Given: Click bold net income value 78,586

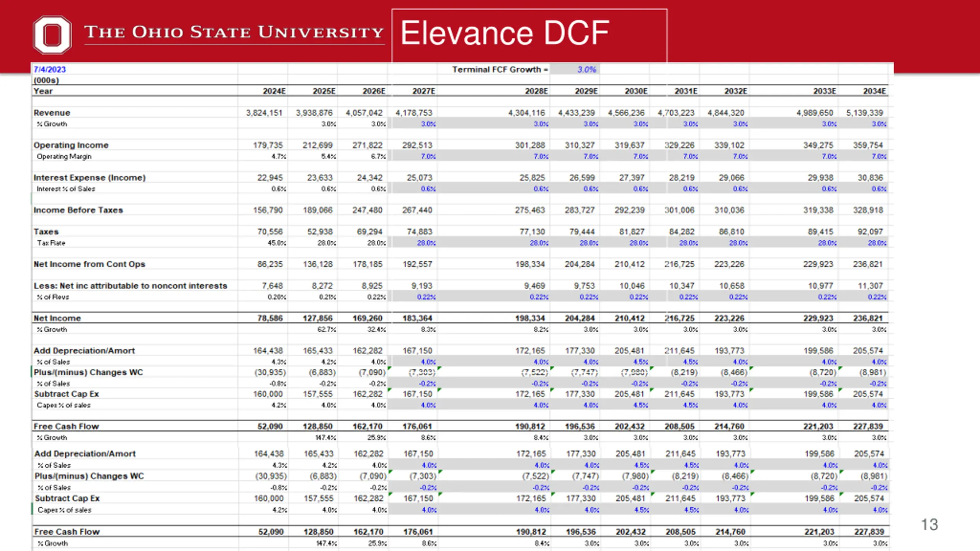Looking at the screenshot, I should coord(270,318).
